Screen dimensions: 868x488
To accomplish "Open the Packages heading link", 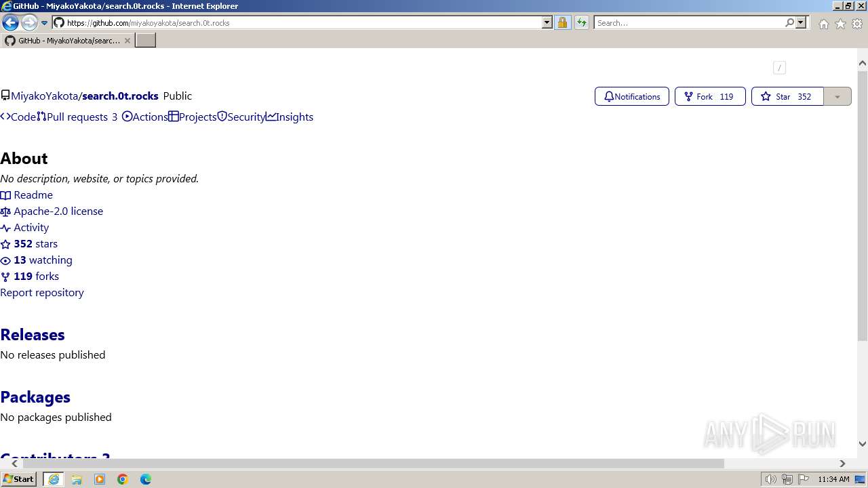I will 35,397.
